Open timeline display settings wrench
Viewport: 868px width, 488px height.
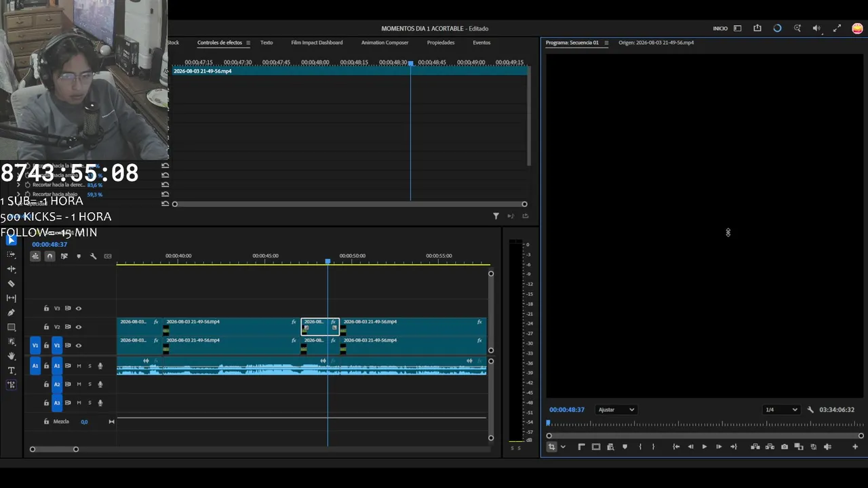tap(93, 256)
